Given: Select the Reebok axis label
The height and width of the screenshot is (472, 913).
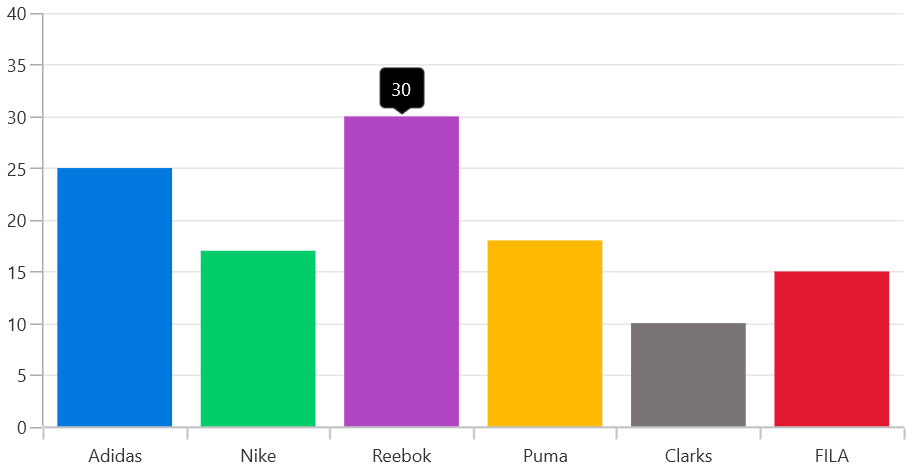Looking at the screenshot, I should [x=401, y=456].
